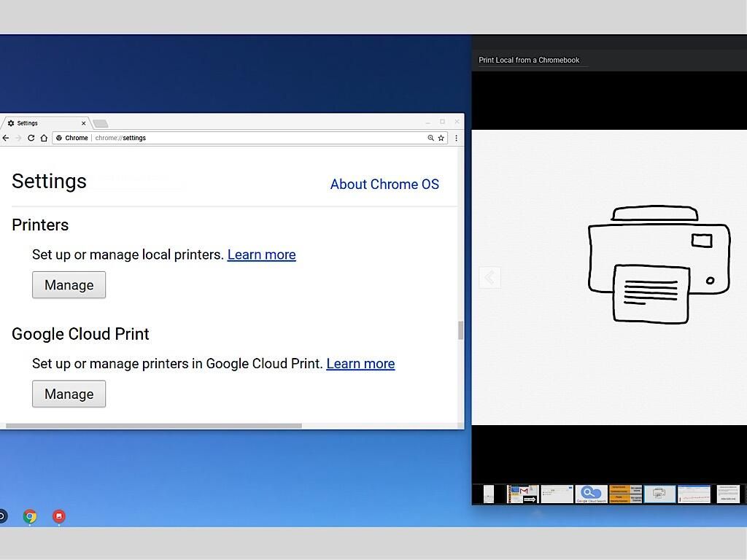Click Manage under Google Cloud Print
Image resolution: width=747 pixels, height=560 pixels.
69,394
